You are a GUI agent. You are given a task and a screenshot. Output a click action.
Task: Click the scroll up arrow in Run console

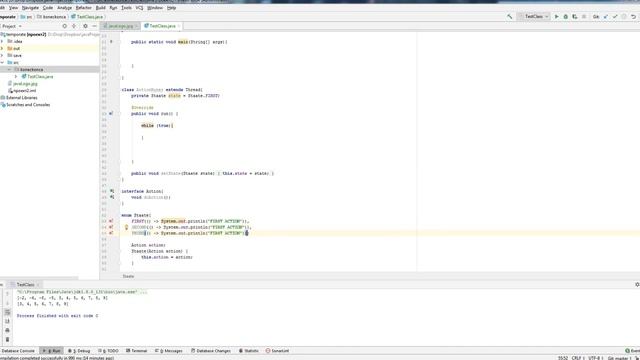pyautogui.click(x=7, y=294)
